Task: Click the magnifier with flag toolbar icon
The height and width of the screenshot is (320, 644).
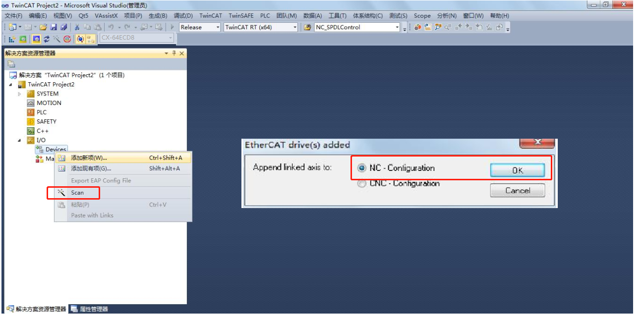Action: pyautogui.click(x=438, y=27)
